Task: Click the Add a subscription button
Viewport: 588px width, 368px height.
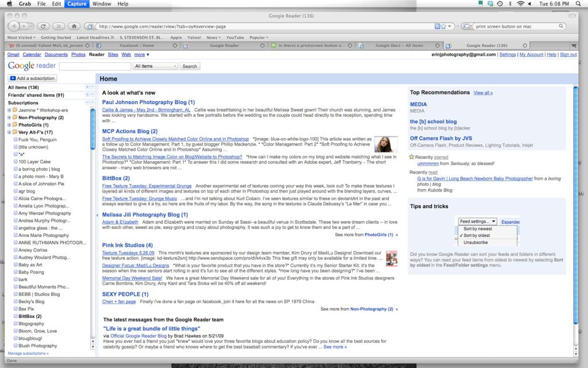Action: [x=33, y=78]
